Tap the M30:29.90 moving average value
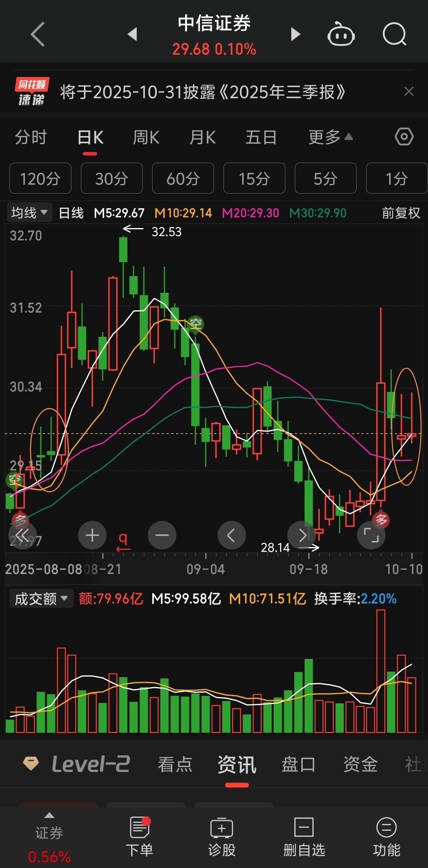The width and height of the screenshot is (428, 868). 318,213
